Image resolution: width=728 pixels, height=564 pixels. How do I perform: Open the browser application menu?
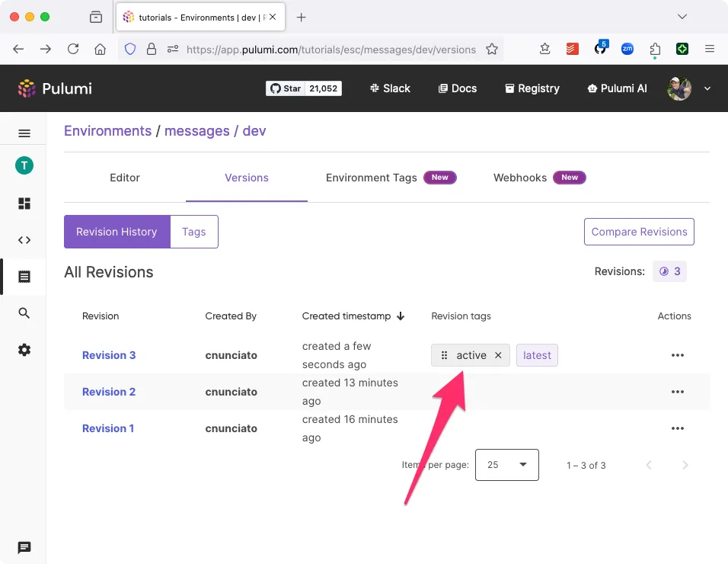tap(710, 49)
